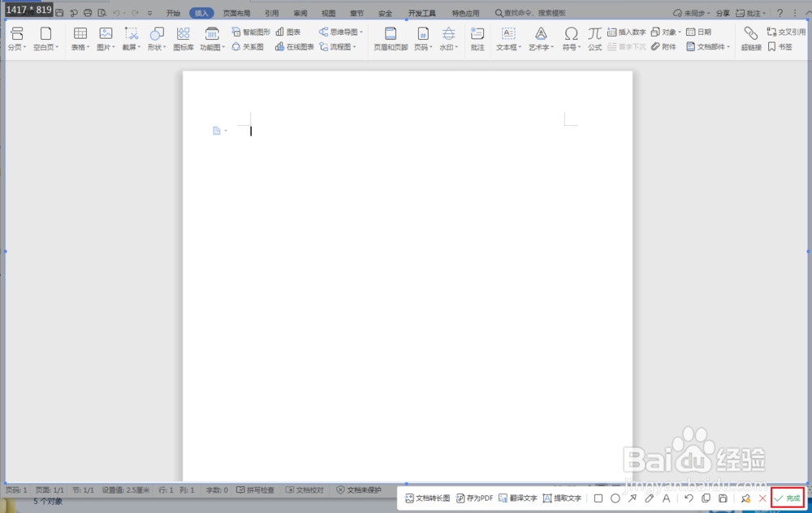Click the red X cancel screenshot
Screen dimensions: 812x513
pyautogui.click(x=762, y=498)
